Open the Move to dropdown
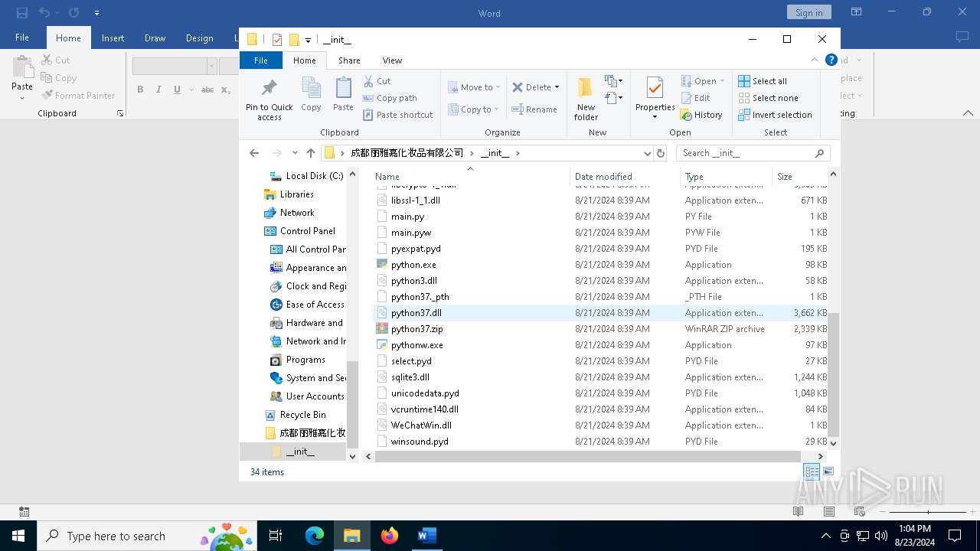This screenshot has height=551, width=980. pos(474,87)
